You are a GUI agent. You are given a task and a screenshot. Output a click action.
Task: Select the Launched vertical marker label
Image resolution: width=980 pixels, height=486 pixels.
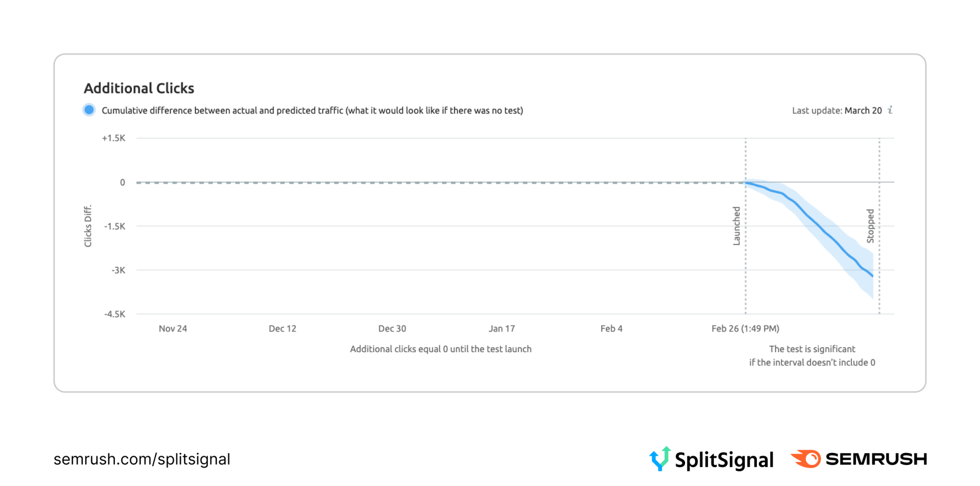pos(736,226)
